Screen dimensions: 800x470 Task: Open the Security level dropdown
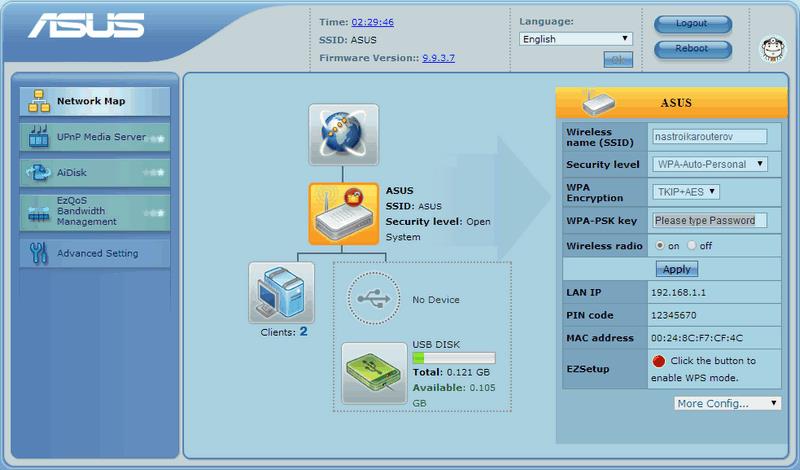[x=710, y=164]
